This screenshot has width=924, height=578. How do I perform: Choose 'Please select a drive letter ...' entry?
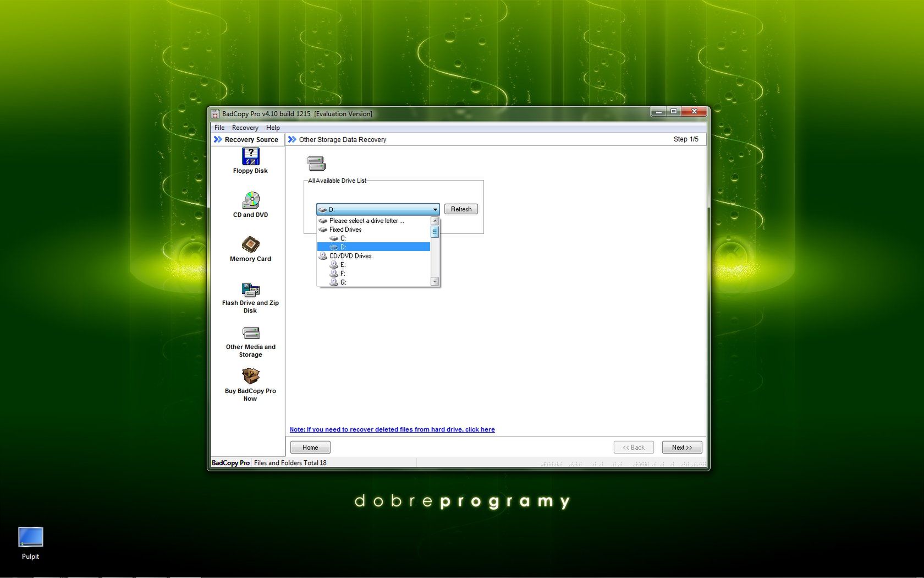point(373,221)
